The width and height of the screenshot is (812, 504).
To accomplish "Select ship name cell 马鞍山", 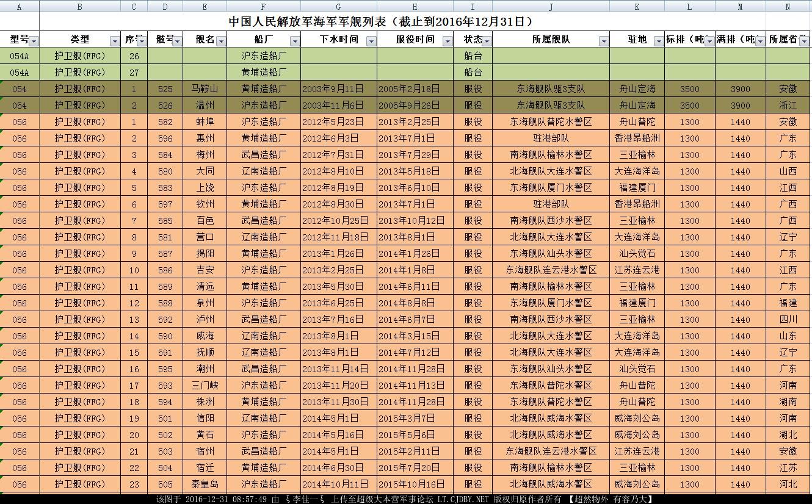I will (x=205, y=88).
